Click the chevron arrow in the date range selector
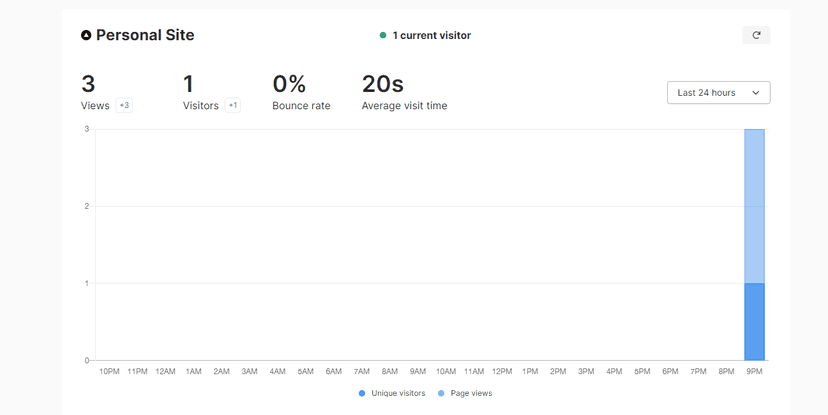The width and height of the screenshot is (828, 415). pos(755,93)
